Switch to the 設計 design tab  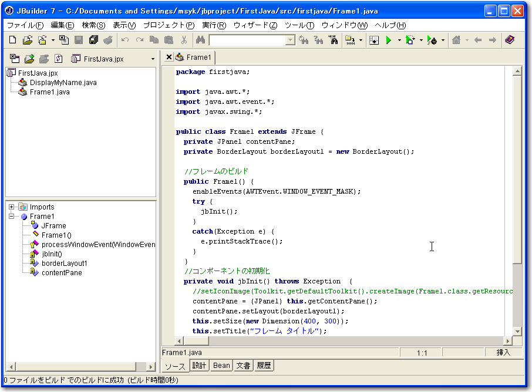pyautogui.click(x=200, y=366)
